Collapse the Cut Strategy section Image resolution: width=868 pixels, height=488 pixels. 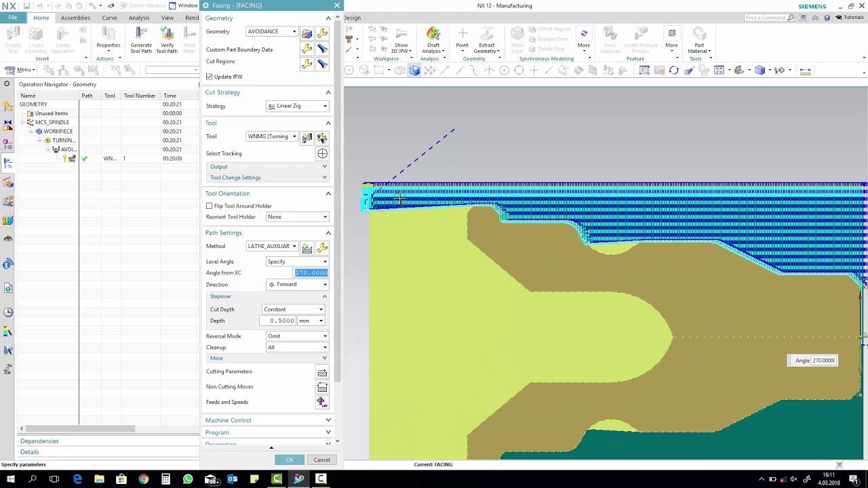tap(268, 92)
